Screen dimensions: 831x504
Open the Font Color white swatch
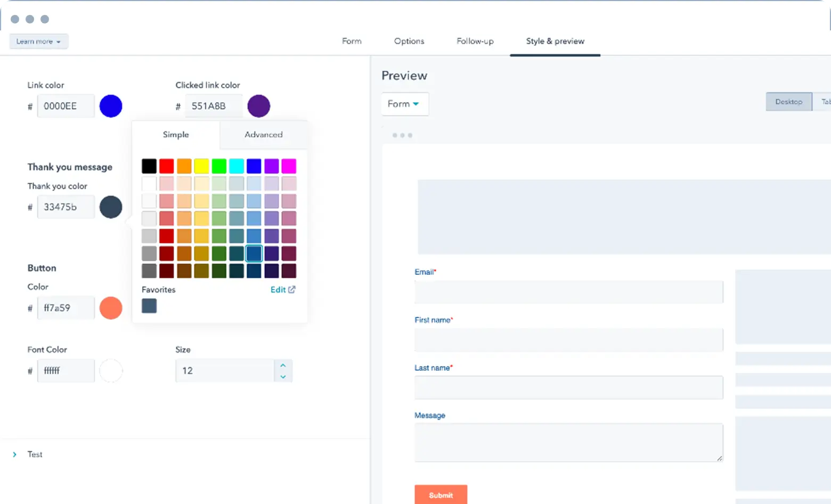[x=111, y=371]
